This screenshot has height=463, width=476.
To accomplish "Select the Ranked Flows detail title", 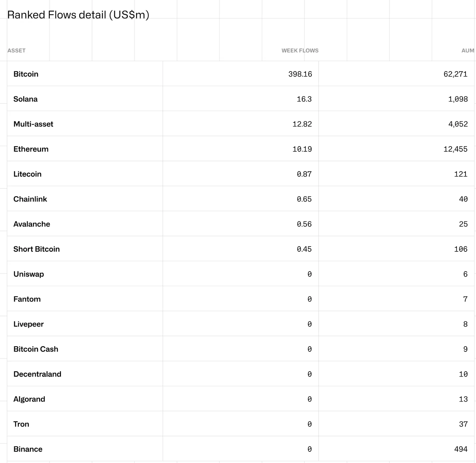I will [x=78, y=15].
